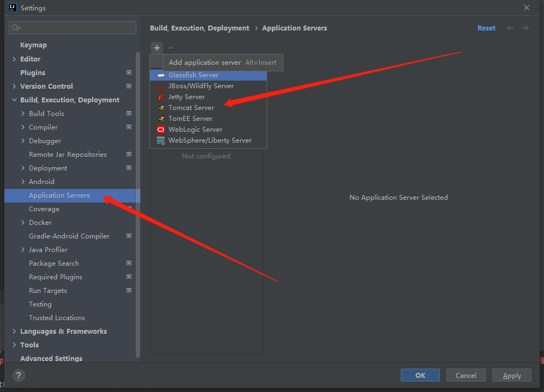Click the WebLogic Server icon
544x392 pixels.
(161, 130)
